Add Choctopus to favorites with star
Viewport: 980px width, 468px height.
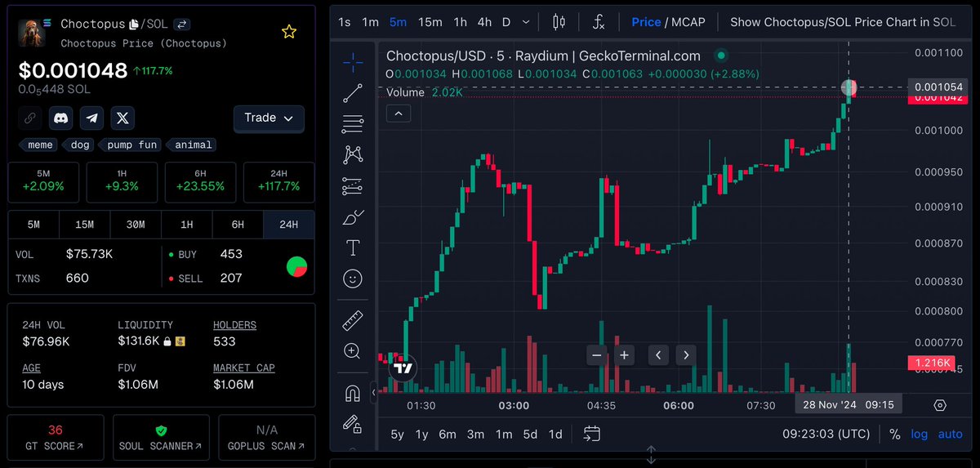point(288,31)
